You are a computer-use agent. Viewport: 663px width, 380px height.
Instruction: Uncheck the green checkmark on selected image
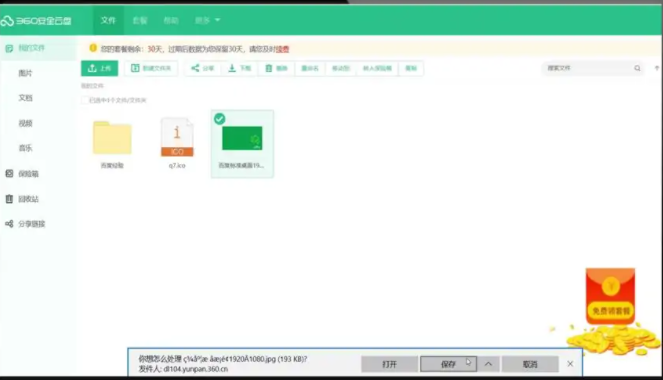pyautogui.click(x=219, y=119)
